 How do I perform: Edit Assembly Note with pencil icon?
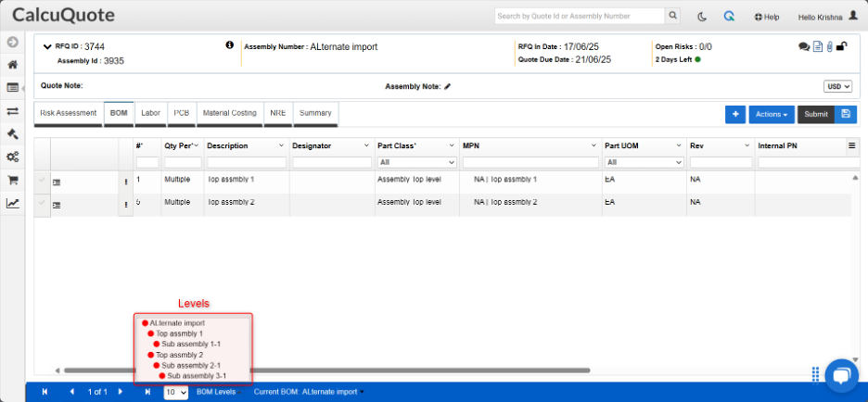(x=447, y=86)
